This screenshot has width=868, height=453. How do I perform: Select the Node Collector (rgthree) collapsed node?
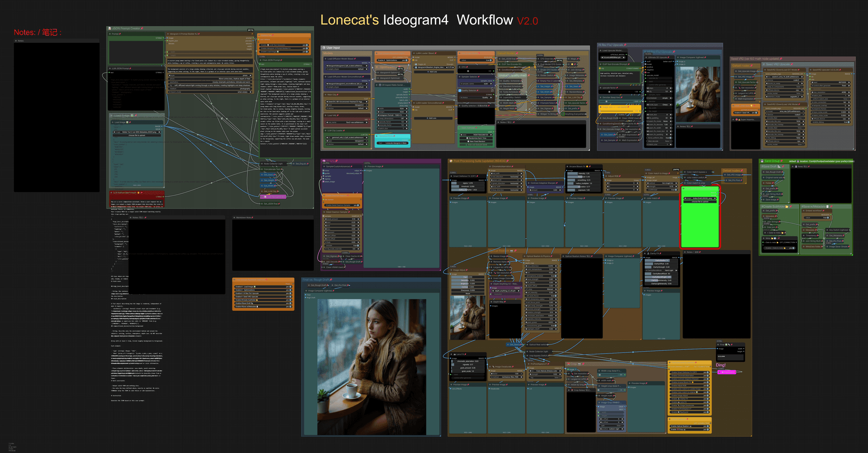pyautogui.click(x=274, y=164)
